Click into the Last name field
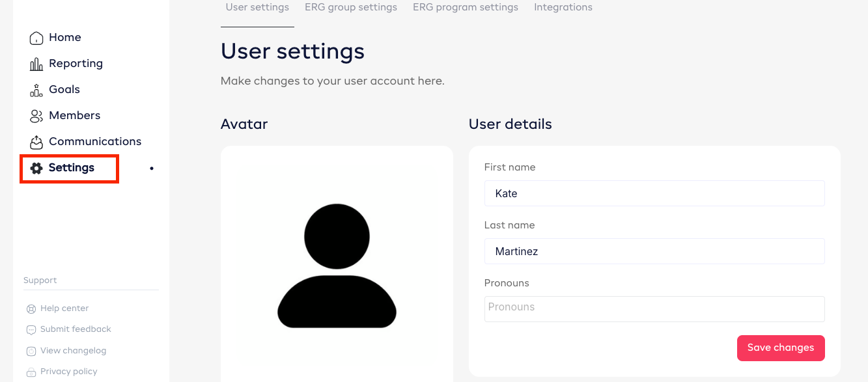The image size is (868, 382). click(x=654, y=252)
